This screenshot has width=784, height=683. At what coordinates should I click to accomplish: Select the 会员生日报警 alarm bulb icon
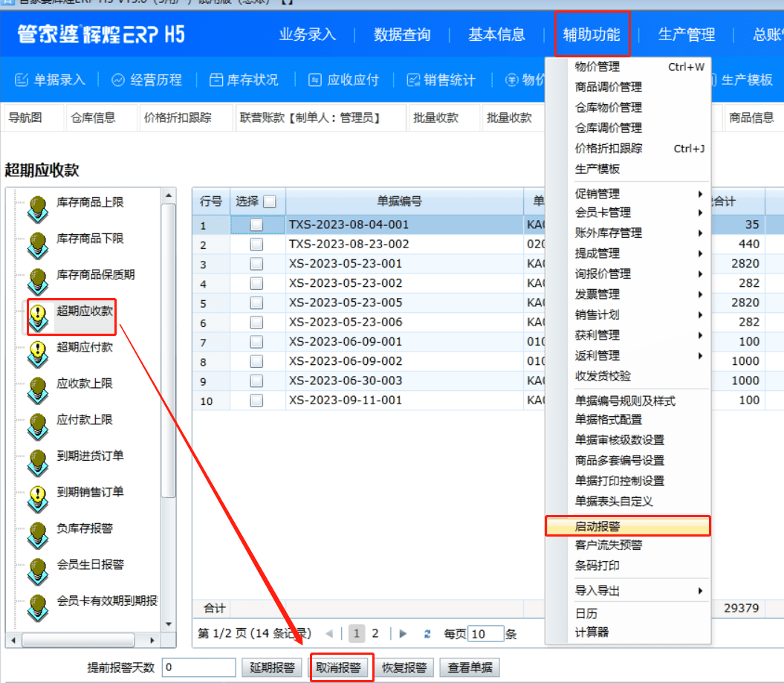[38, 572]
